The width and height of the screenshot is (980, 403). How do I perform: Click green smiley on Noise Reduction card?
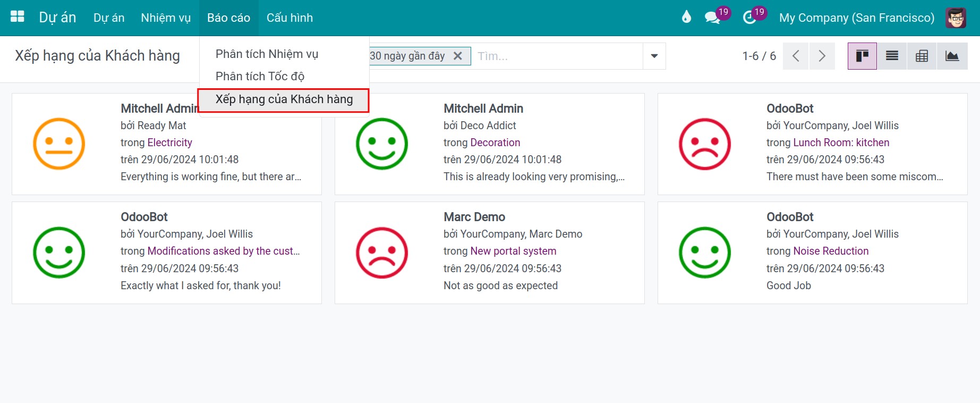705,253
